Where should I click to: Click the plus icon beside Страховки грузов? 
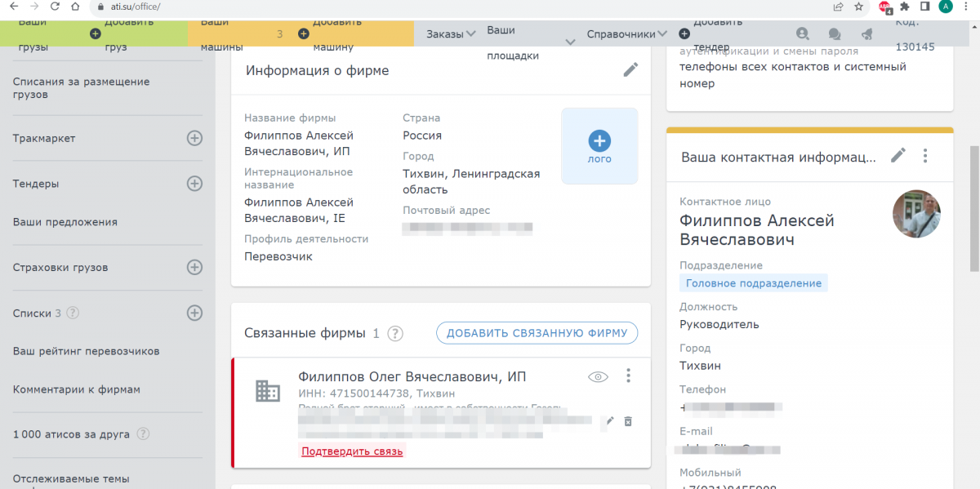click(x=194, y=267)
